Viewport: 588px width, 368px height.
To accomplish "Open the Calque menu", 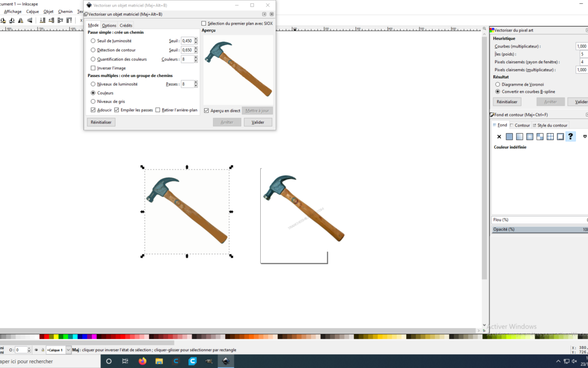I will coord(33,11).
